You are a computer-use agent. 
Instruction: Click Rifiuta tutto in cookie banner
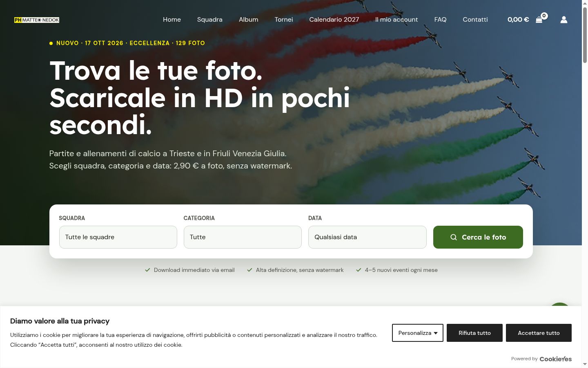pos(474,333)
